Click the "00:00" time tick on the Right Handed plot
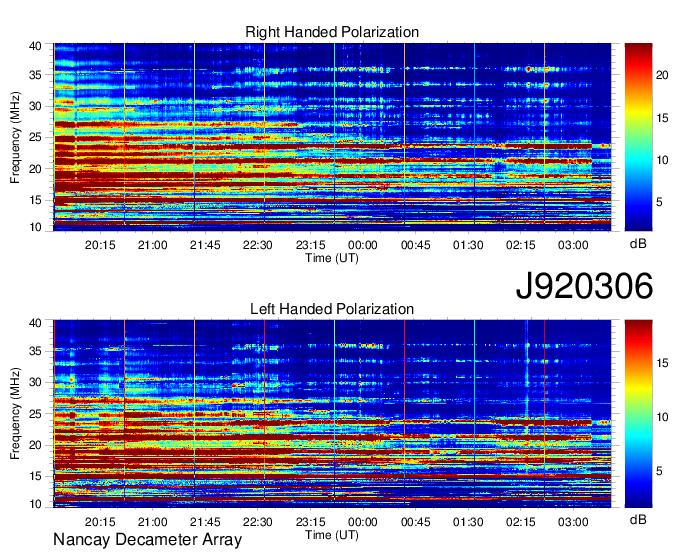 (363, 245)
